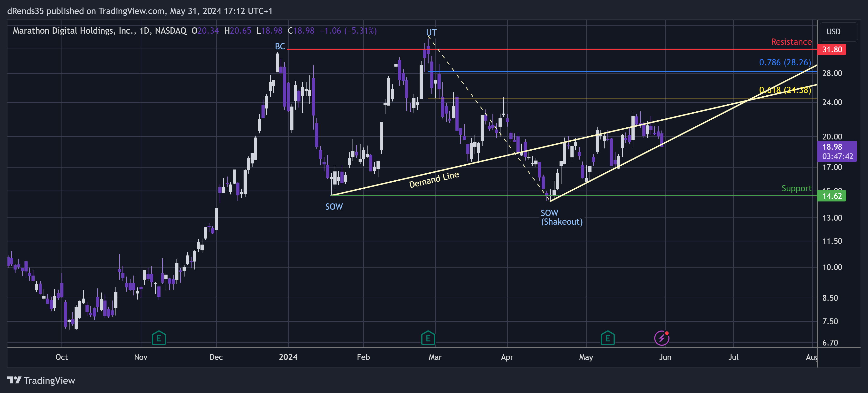The height and width of the screenshot is (393, 868).
Task: Click the high value H20.65 in header
Action: [x=238, y=31]
